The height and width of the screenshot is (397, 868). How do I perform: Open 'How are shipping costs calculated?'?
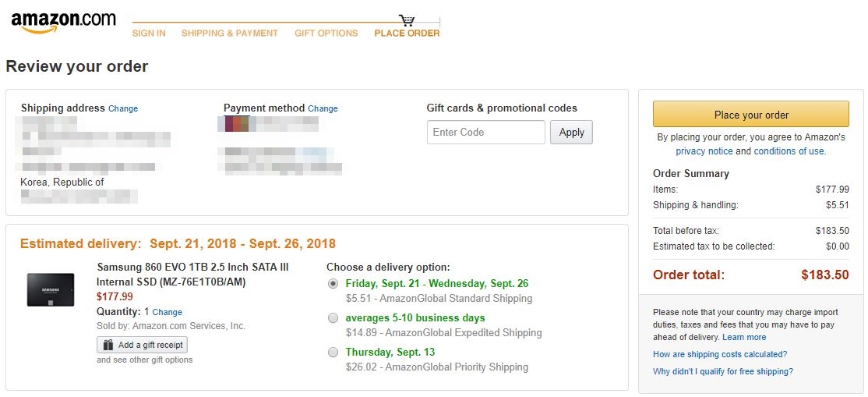click(719, 355)
